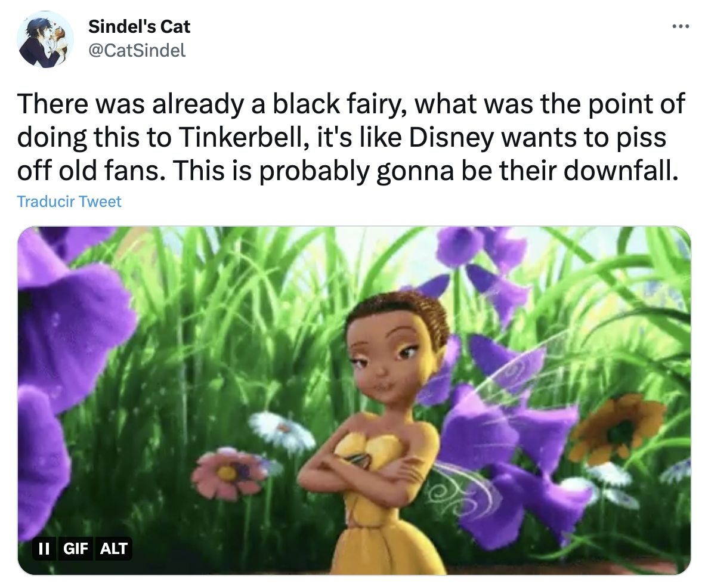
Task: Open the Sindel's Cat display name
Action: pos(139,26)
